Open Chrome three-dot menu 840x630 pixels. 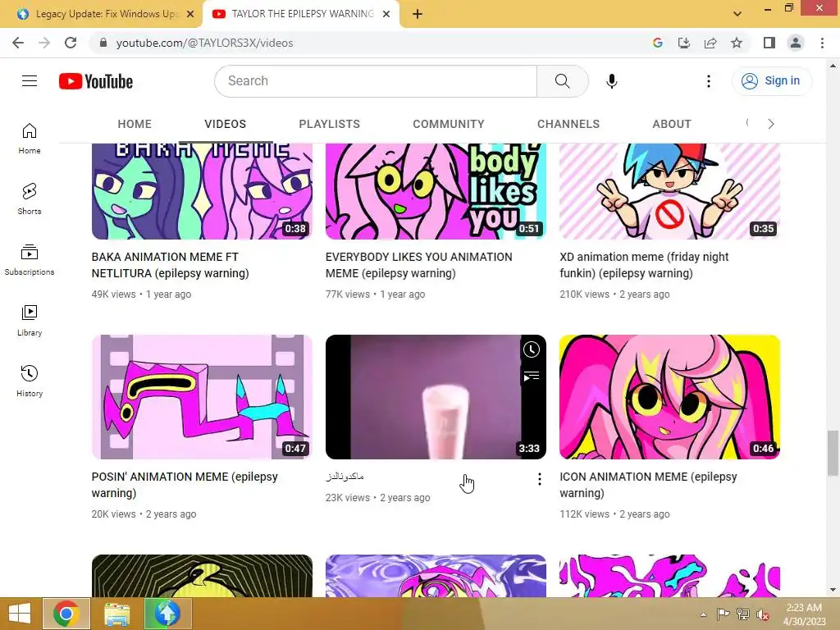pyautogui.click(x=822, y=43)
